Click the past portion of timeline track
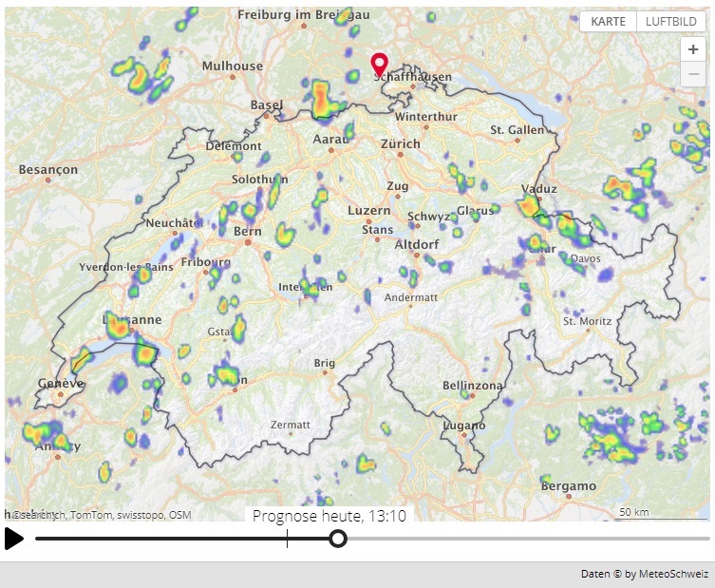 pos(160,539)
